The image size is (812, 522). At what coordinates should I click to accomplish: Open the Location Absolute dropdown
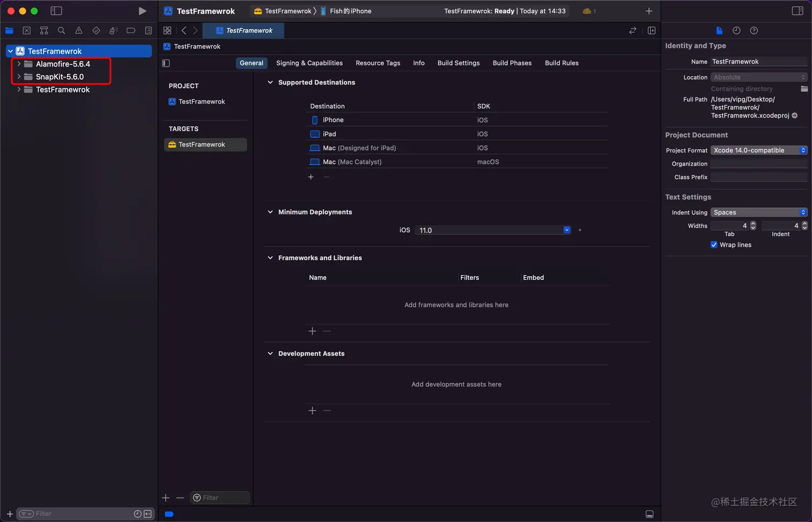759,77
